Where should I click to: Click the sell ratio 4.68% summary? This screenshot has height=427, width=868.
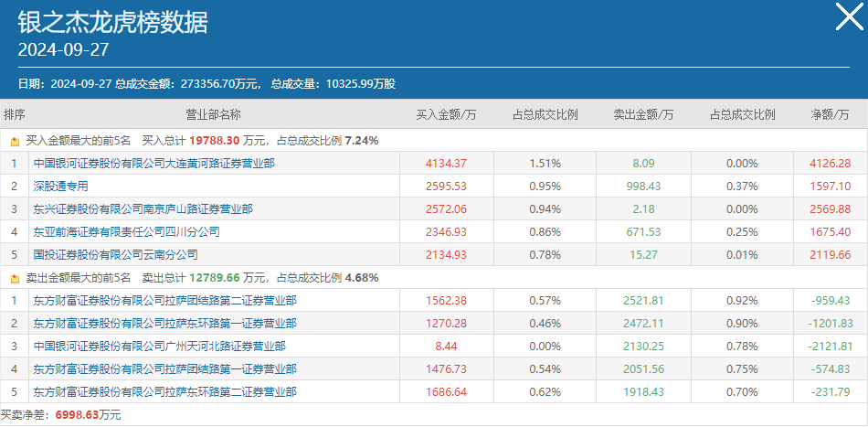tap(362, 278)
